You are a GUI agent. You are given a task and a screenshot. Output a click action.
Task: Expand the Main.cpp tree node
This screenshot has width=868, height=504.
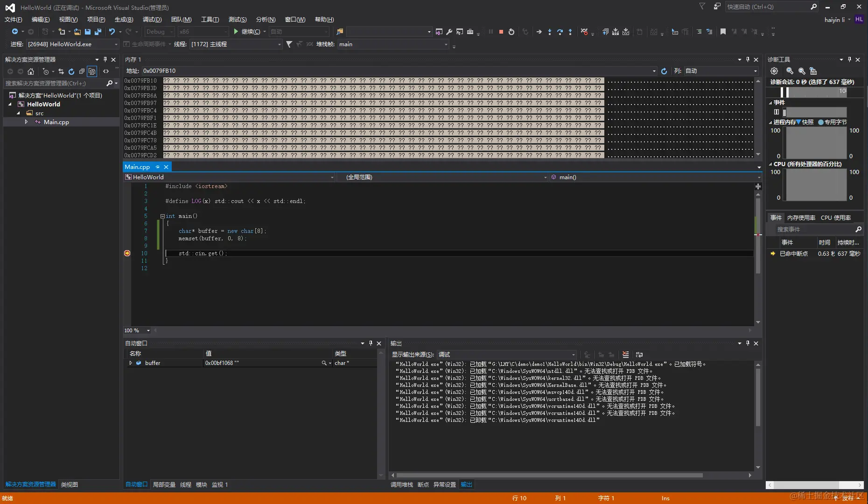tap(26, 122)
